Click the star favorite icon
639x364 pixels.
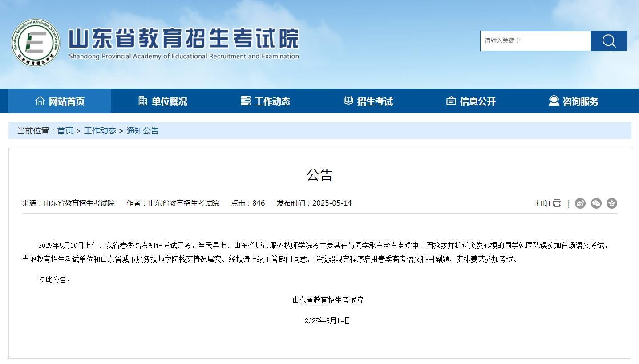coord(612,203)
